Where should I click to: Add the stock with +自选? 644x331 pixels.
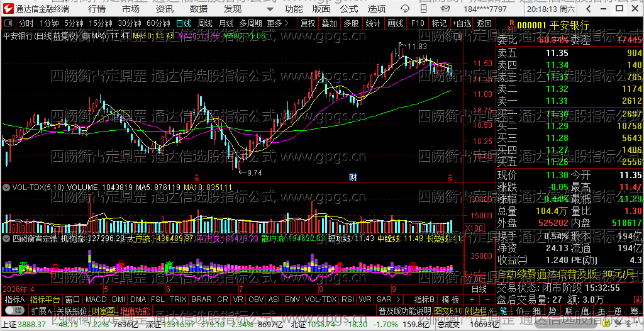(x=462, y=23)
